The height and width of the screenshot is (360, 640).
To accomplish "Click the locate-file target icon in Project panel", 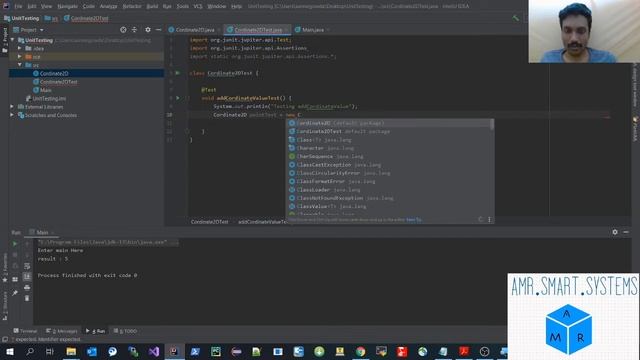I will (123, 30).
